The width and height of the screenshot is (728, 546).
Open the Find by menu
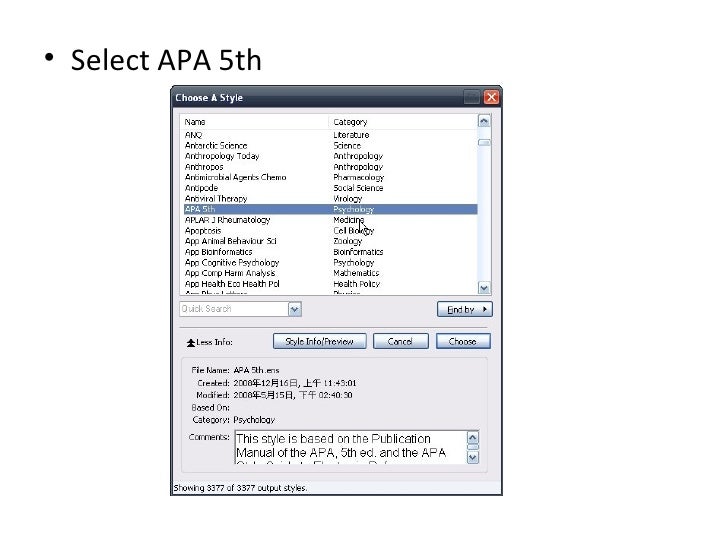tap(464, 309)
